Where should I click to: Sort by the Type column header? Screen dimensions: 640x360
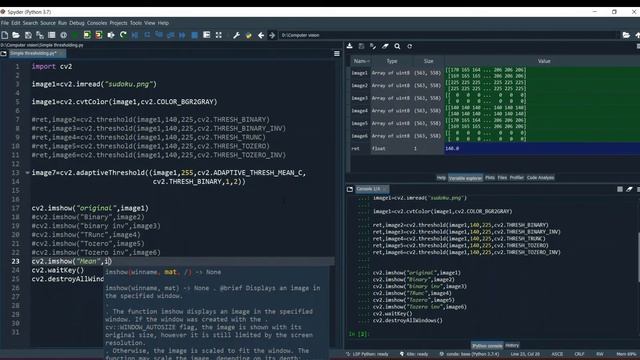click(x=392, y=61)
